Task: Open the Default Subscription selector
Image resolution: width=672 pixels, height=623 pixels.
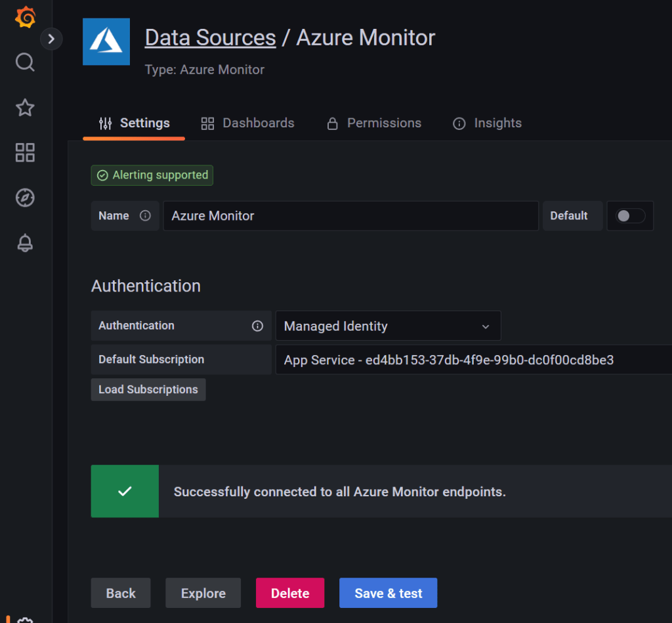Action: tap(472, 360)
